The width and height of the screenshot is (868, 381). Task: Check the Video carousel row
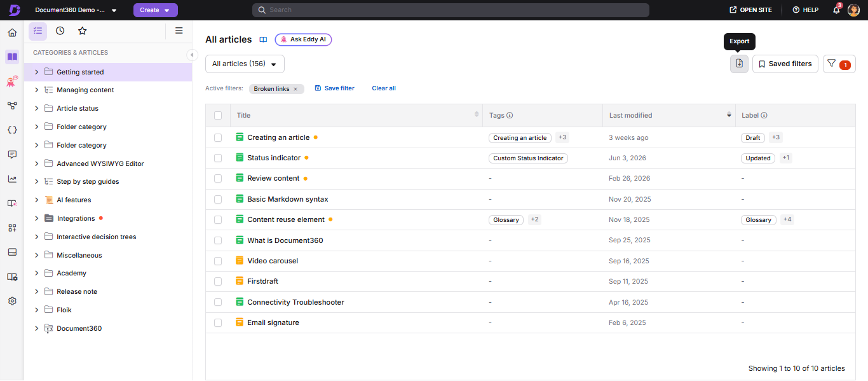pos(218,261)
